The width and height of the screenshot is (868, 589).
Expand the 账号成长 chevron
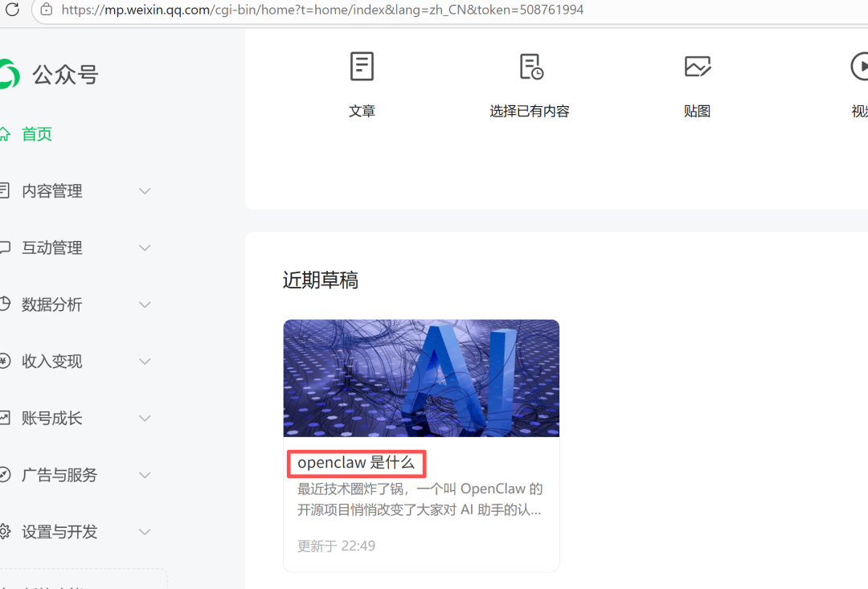click(145, 418)
